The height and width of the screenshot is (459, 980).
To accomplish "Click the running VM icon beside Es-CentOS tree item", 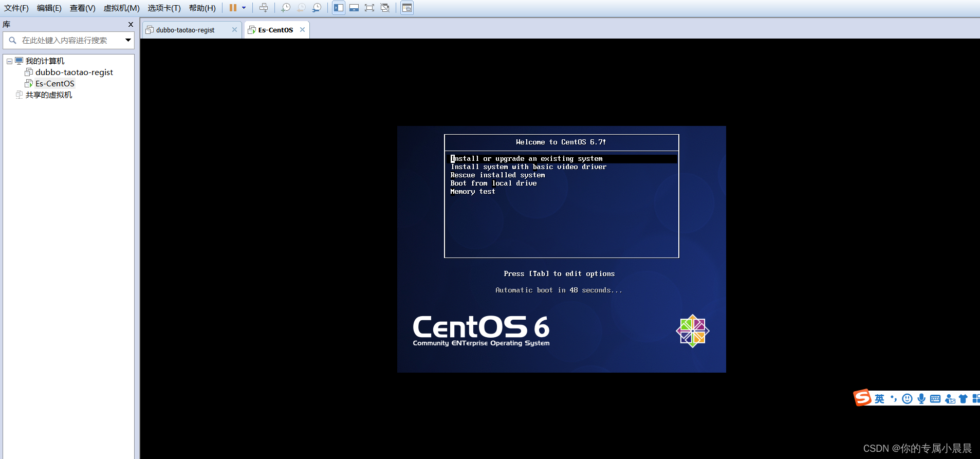I will point(29,83).
